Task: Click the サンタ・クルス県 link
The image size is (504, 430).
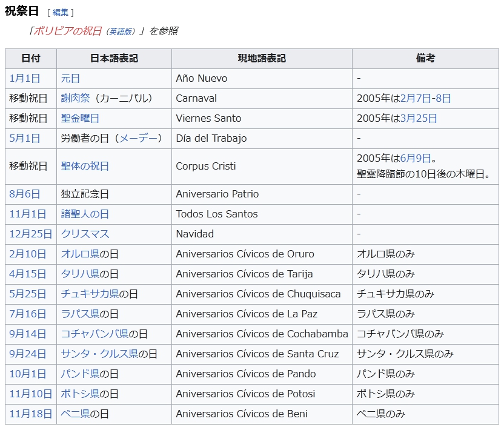Action: pos(99,354)
